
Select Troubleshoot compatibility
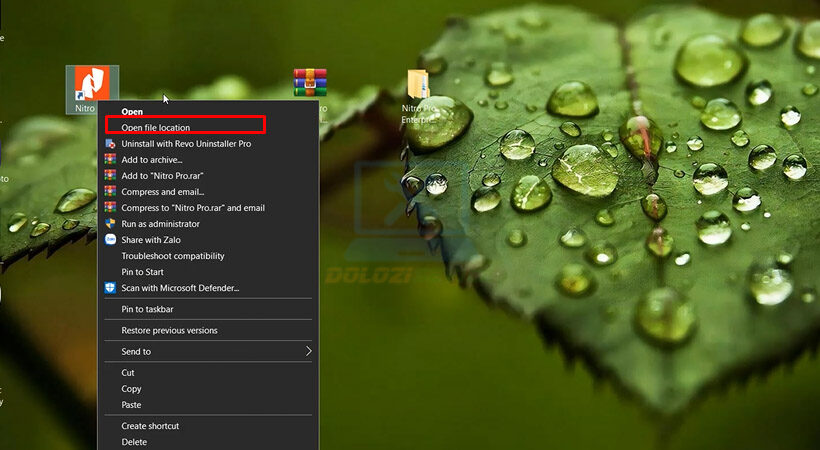coord(173,256)
